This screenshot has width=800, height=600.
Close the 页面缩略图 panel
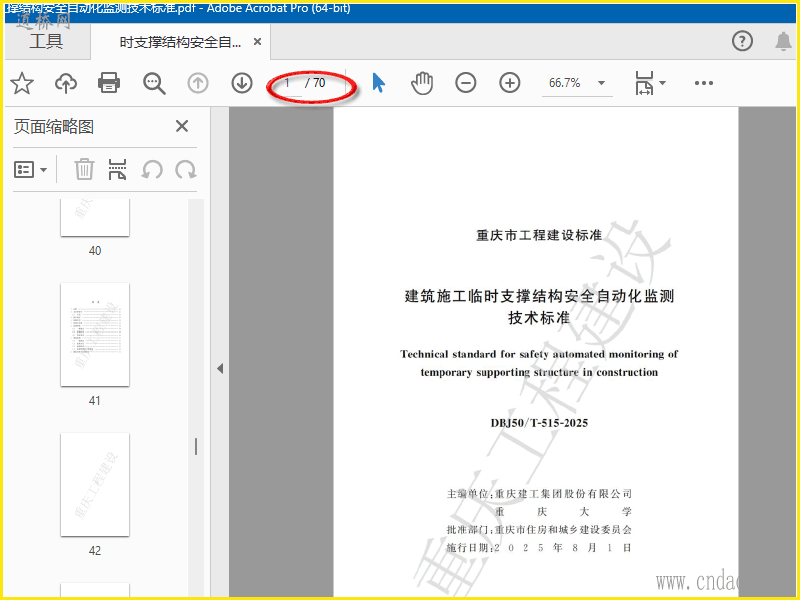click(182, 126)
